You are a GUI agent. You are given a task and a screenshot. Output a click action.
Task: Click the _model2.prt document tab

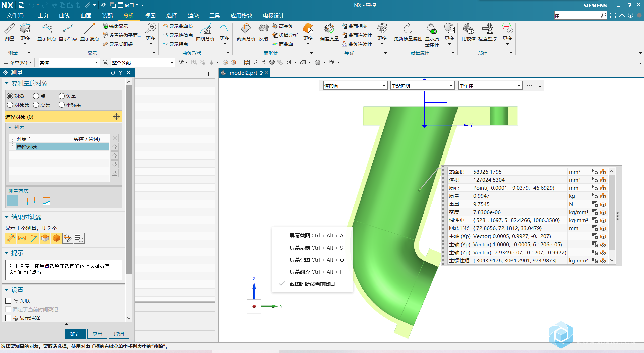pos(244,73)
